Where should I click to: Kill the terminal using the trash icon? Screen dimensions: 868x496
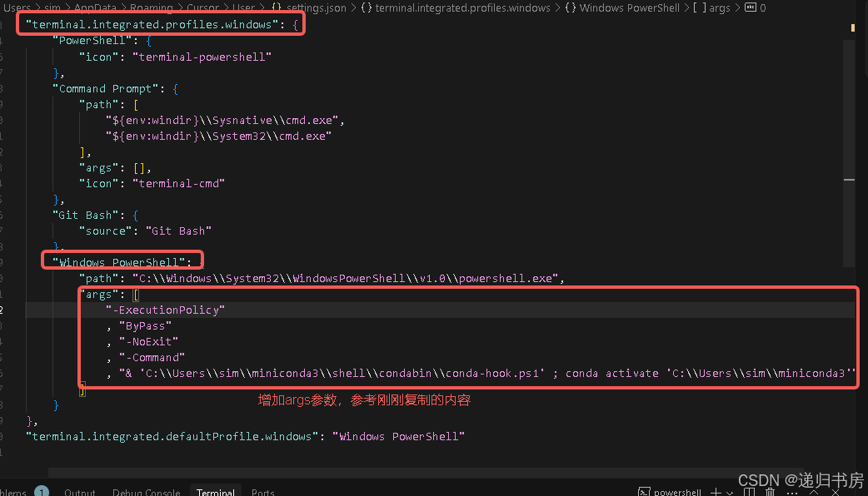click(x=770, y=492)
